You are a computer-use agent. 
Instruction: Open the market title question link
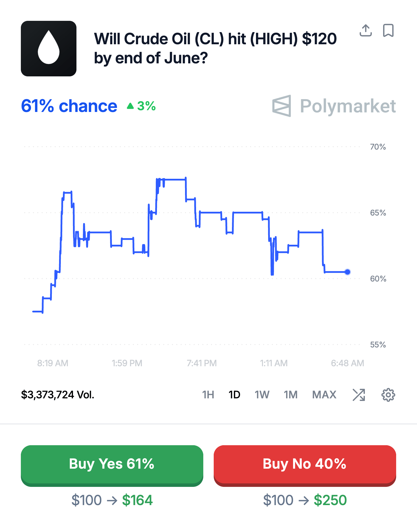click(x=215, y=48)
